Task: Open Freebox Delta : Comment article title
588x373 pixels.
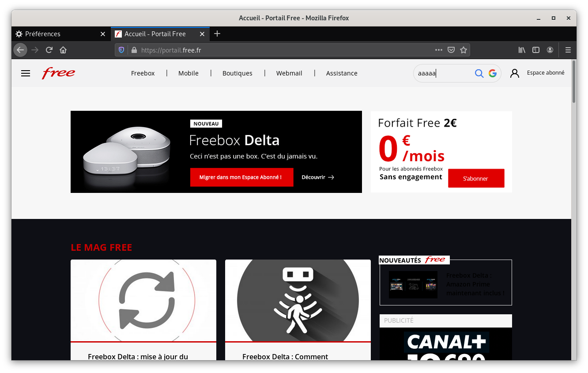Action: click(x=285, y=357)
